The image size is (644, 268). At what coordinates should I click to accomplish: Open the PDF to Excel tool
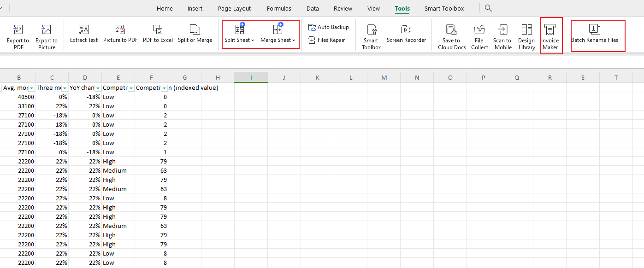click(158, 34)
